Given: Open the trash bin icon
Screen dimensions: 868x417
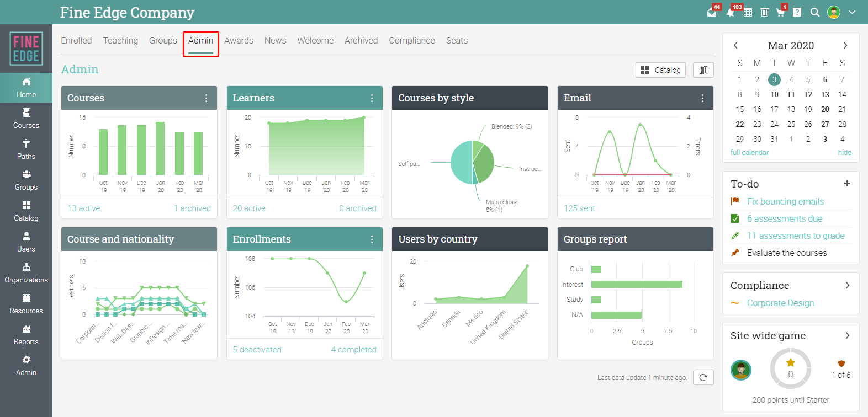Looking at the screenshot, I should (764, 12).
